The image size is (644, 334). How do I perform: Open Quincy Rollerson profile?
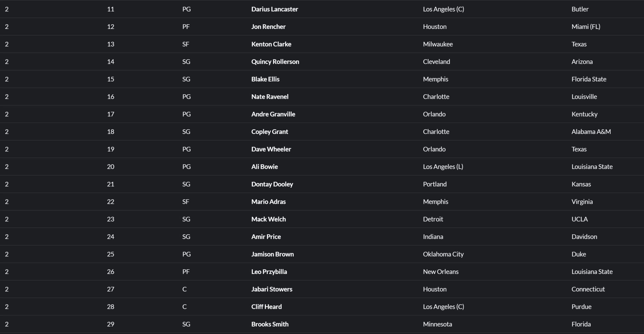tap(275, 62)
